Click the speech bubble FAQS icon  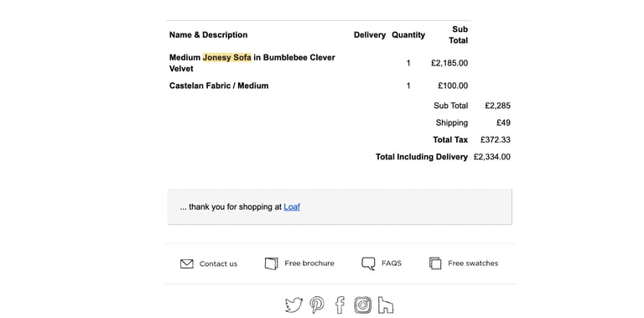pos(368,263)
